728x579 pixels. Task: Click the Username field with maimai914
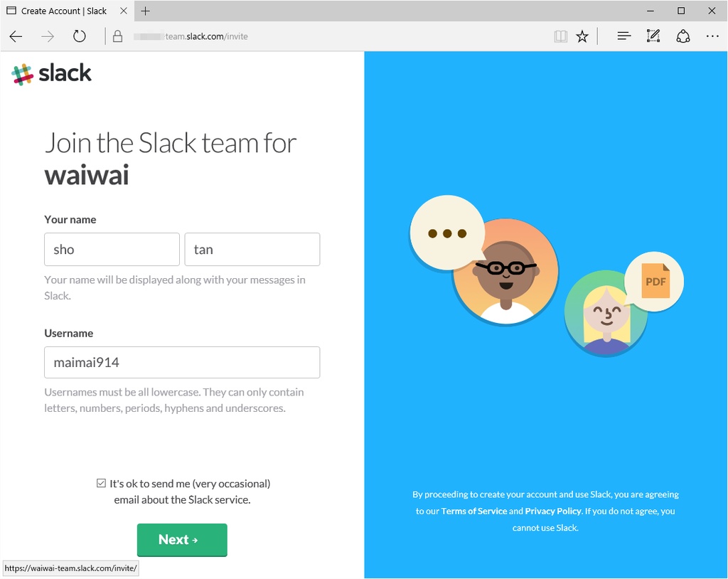click(x=182, y=363)
